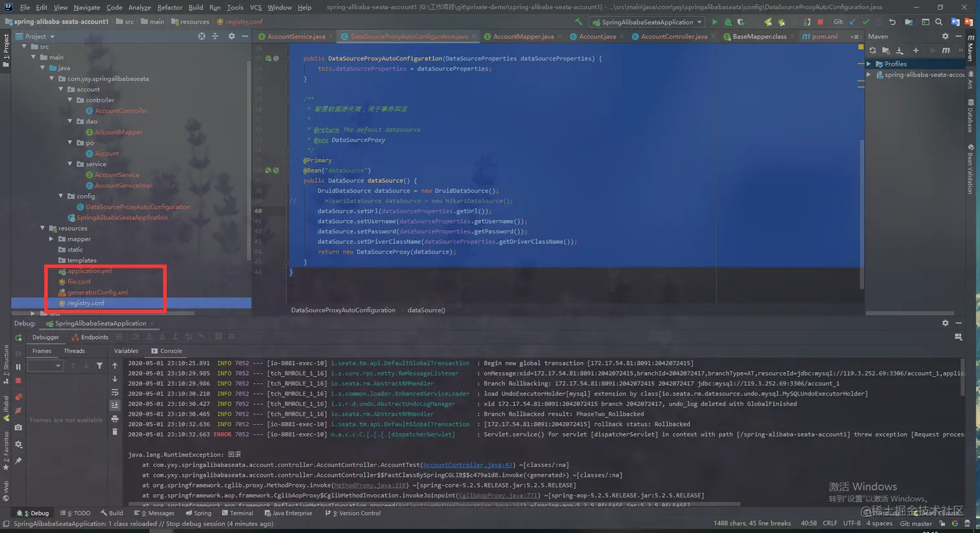Open the VCS menu
Image resolution: width=980 pixels, height=533 pixels.
pos(256,7)
